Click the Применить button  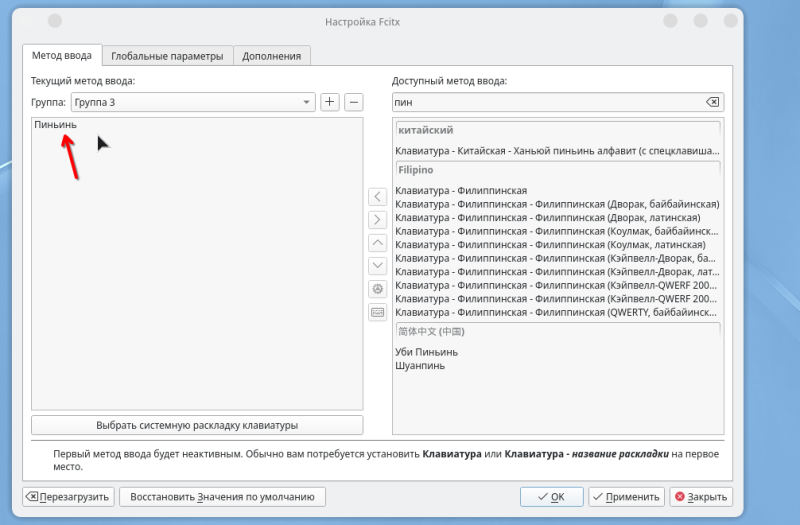pos(627,496)
